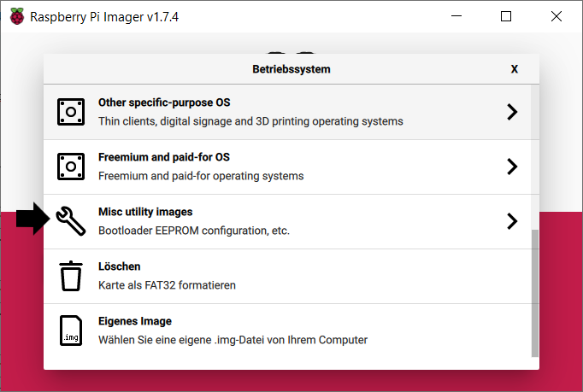Close the Betriebssystem dialog with X
Image resolution: width=583 pixels, height=392 pixels.
pyautogui.click(x=515, y=69)
